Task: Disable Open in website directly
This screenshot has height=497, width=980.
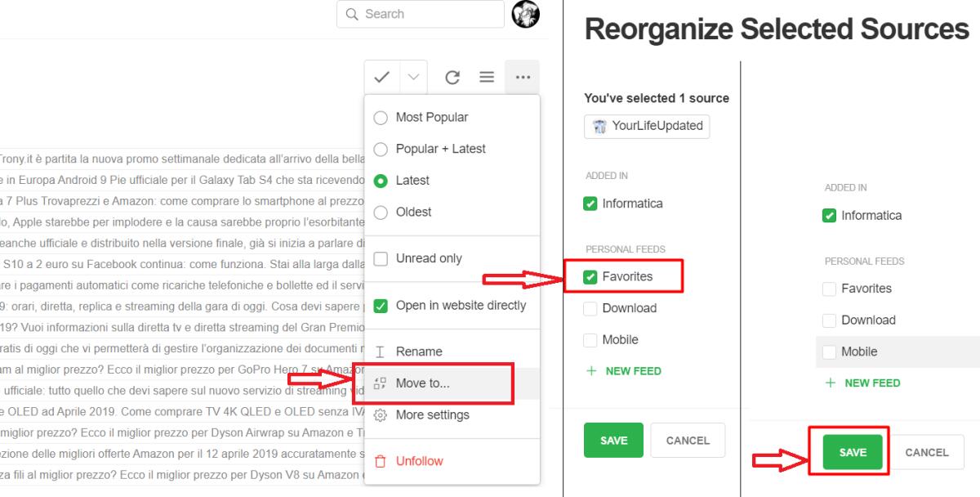Action: click(381, 305)
